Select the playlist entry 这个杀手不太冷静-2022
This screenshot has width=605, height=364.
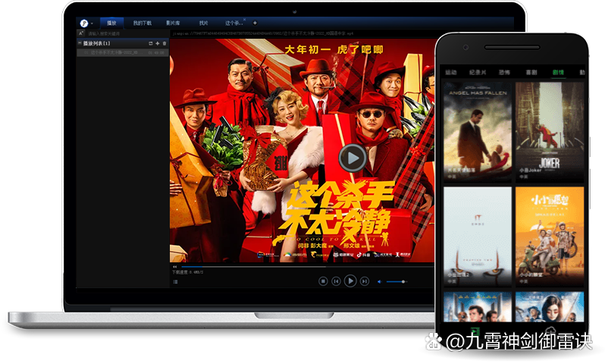pyautogui.click(x=123, y=52)
